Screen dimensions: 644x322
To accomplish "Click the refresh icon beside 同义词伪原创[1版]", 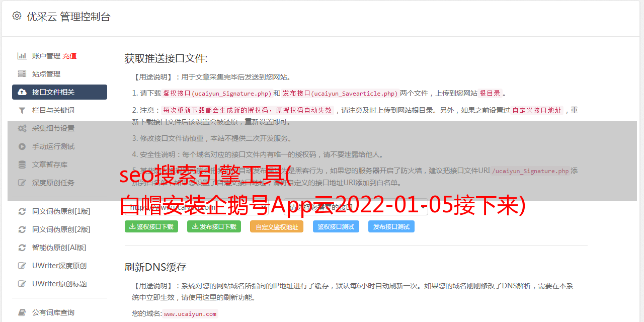I will (22, 211).
